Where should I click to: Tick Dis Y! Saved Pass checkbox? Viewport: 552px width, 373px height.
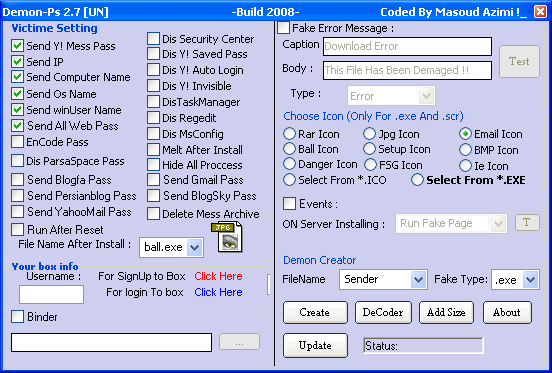[x=153, y=53]
